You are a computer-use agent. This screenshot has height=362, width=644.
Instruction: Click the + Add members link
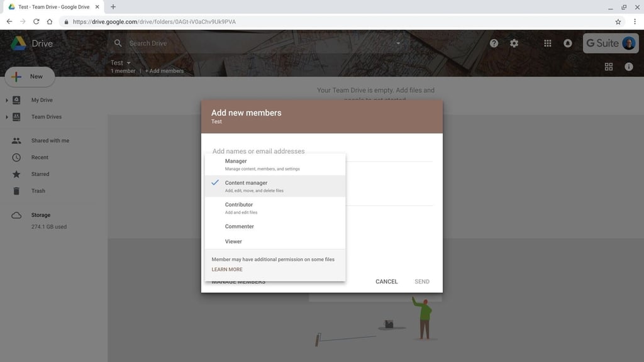(164, 70)
